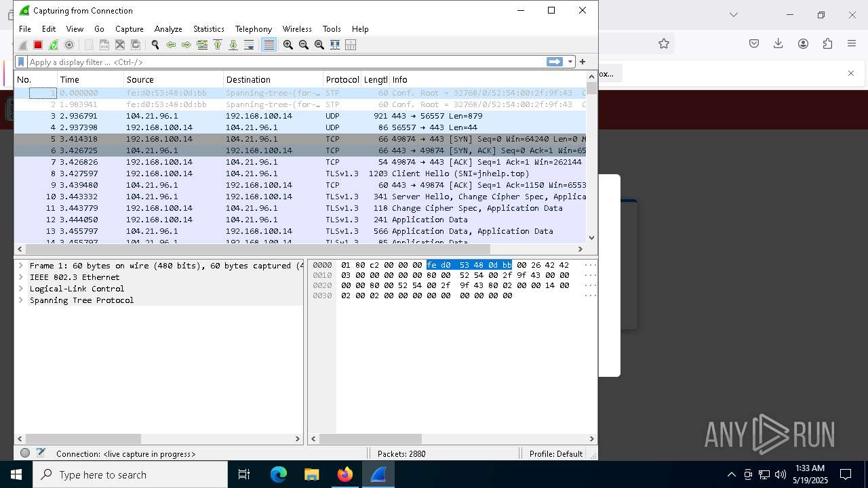Open the Analyze menu
Image resolution: width=868 pixels, height=488 pixels.
point(168,29)
